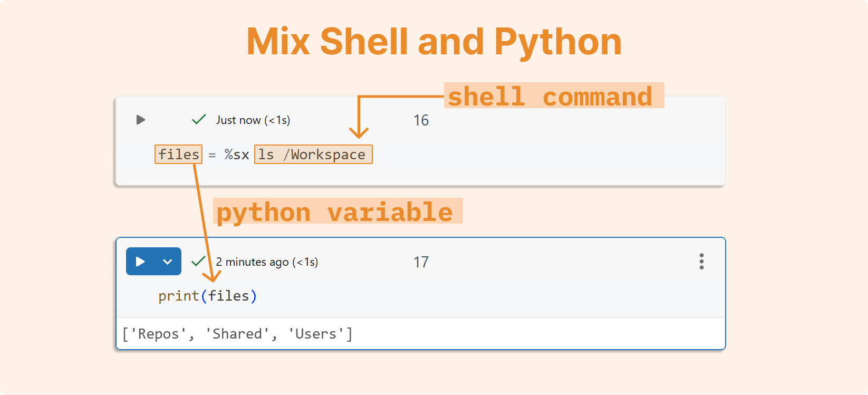
Task: Open the three-dot menu for cell 17
Action: (701, 262)
